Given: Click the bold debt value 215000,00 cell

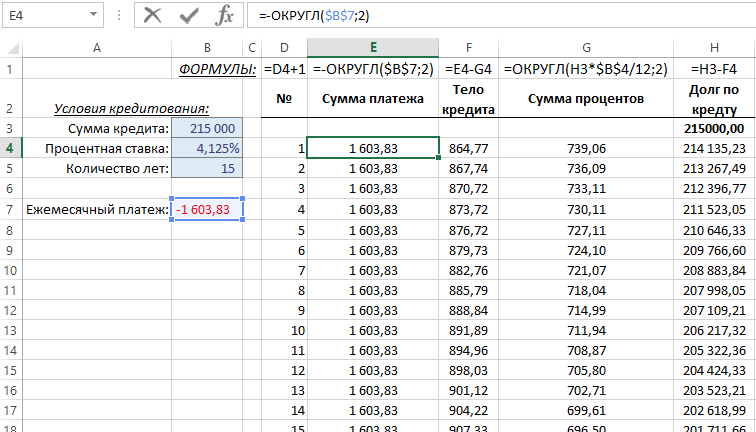Looking at the screenshot, I should (714, 128).
